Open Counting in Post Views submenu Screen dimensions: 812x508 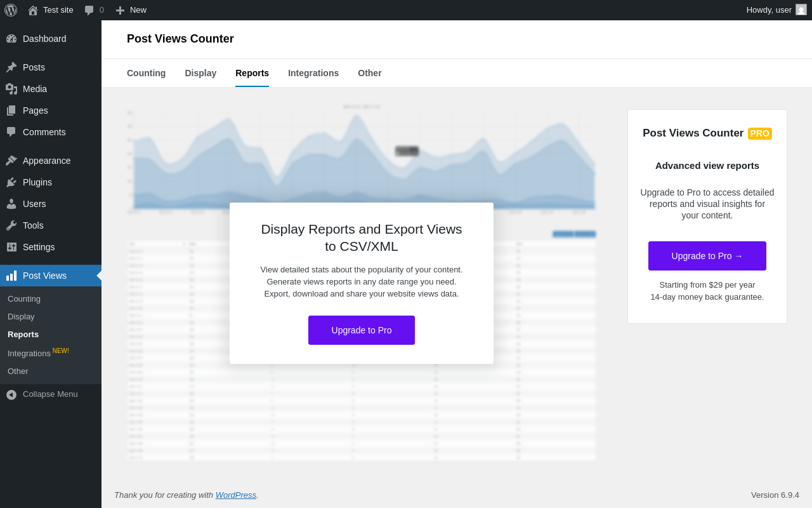[x=24, y=299]
